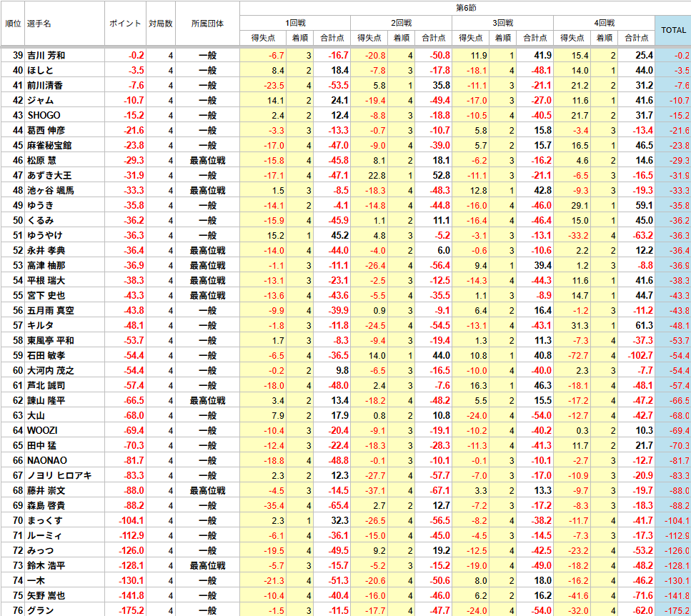Select player name グラン

click(x=40, y=610)
